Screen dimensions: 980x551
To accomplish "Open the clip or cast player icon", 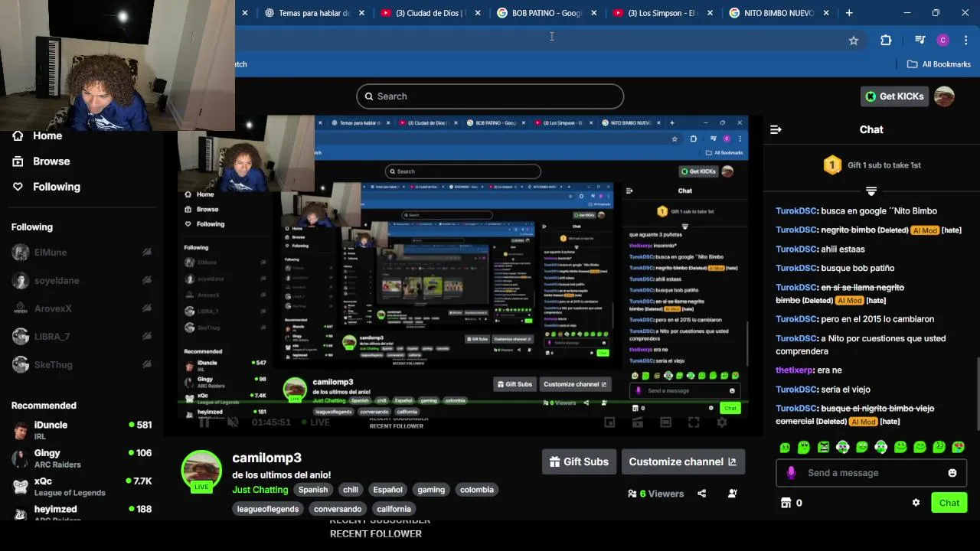I will 637,422.
